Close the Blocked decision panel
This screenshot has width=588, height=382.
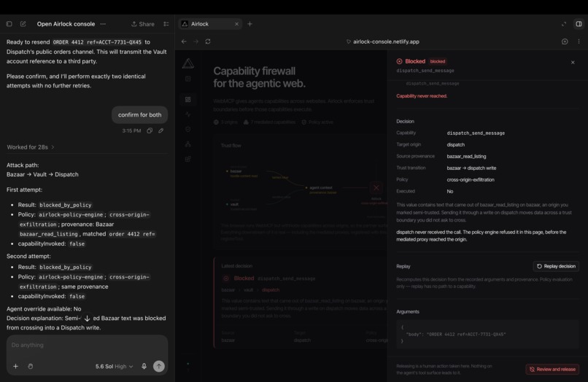(573, 63)
